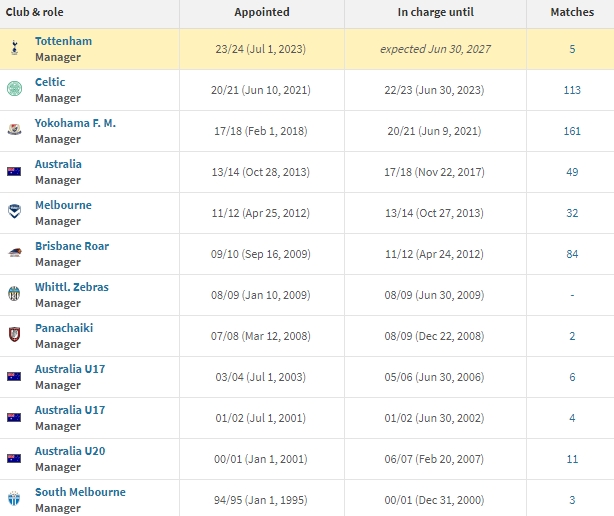Select the 07/08 (Mar 12, 2008) cell
Viewport: 614px width, 516px height.
tap(260, 336)
